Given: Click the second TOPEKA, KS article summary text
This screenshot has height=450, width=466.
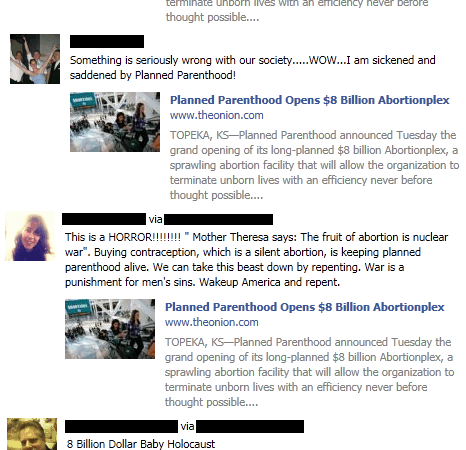Looking at the screenshot, I should (x=309, y=372).
